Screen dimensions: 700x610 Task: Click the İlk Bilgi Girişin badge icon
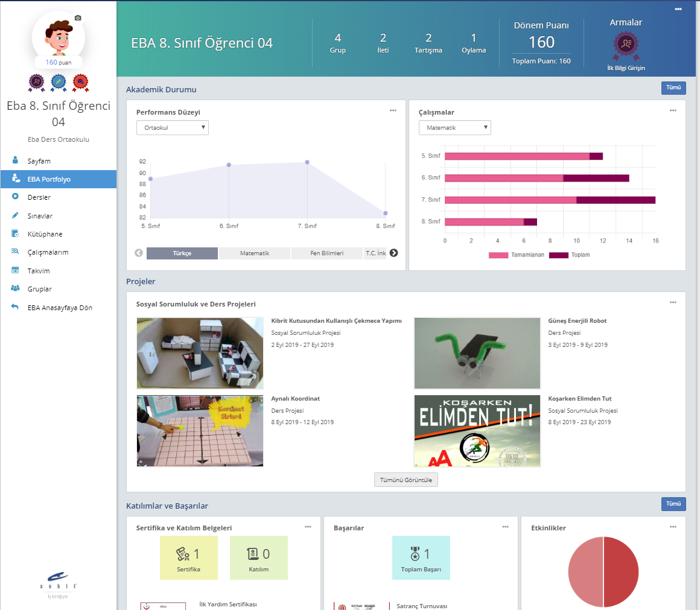point(626,46)
